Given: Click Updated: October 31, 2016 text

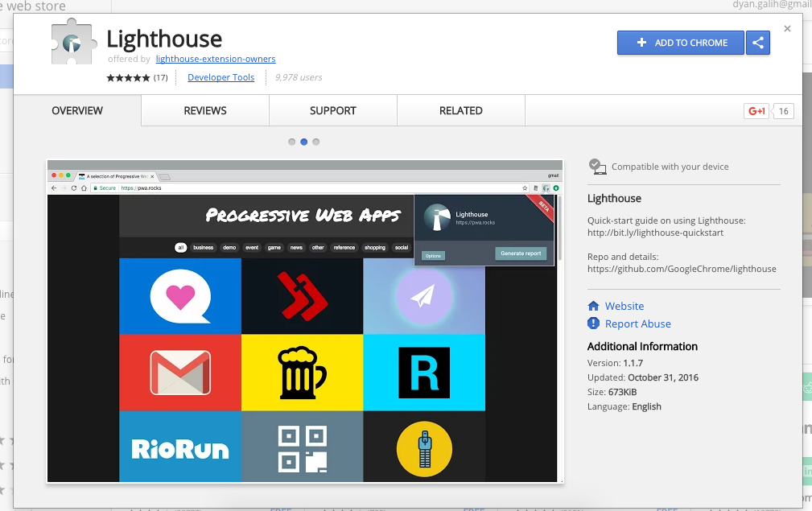Looking at the screenshot, I should click(x=643, y=377).
